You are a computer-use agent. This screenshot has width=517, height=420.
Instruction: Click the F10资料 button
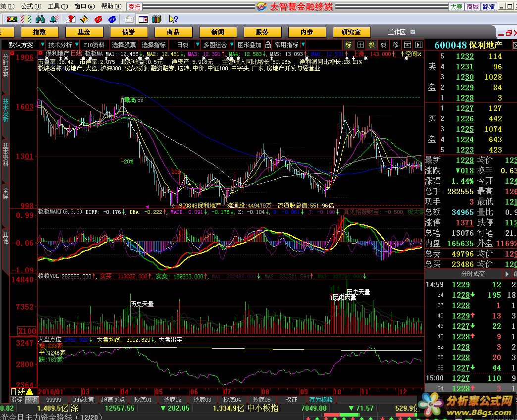[94, 45]
